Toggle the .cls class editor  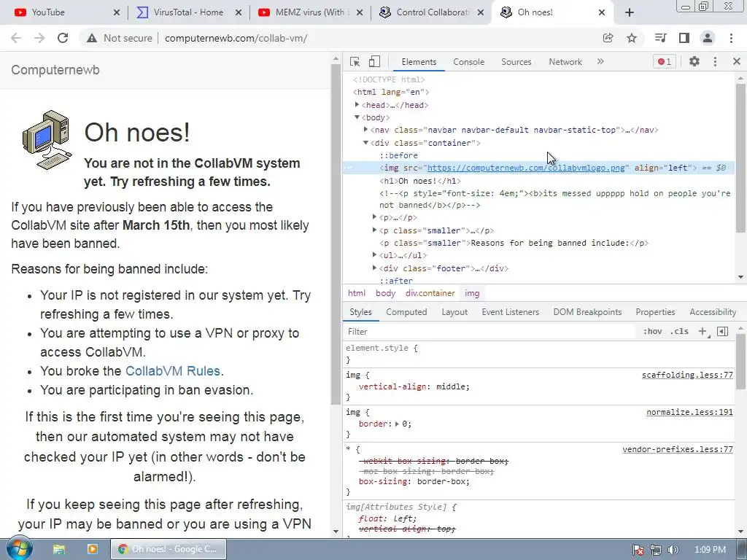(679, 332)
